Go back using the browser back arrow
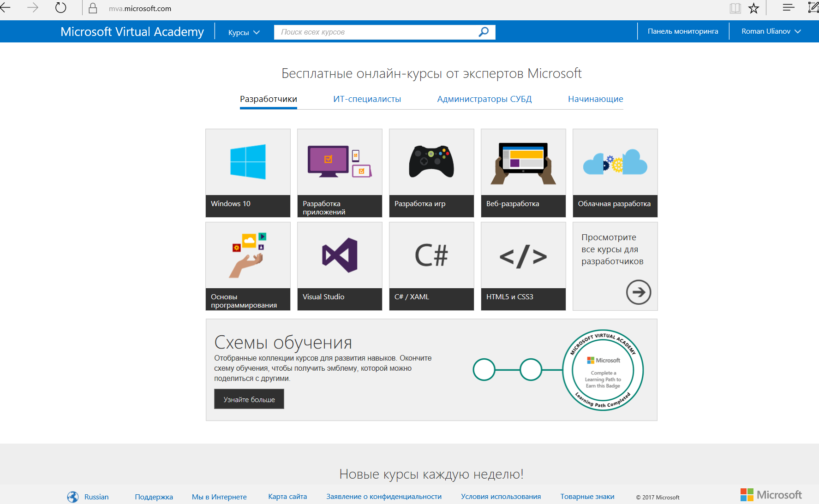The width and height of the screenshot is (819, 504). point(5,8)
